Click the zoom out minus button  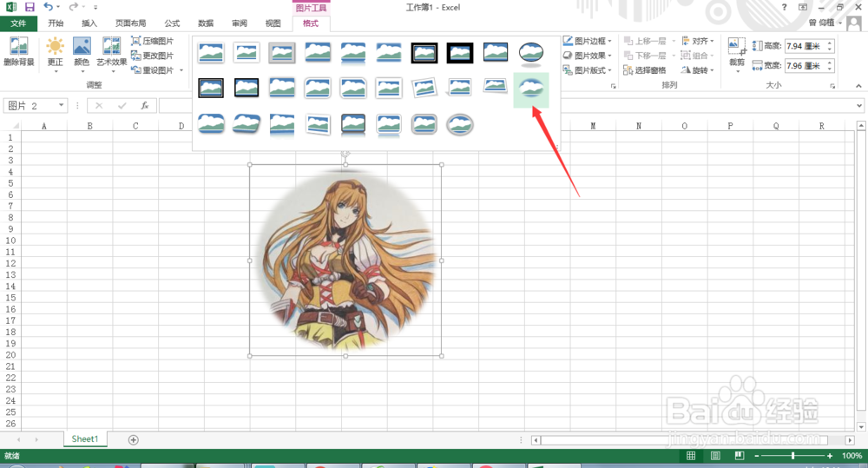pyautogui.click(x=757, y=456)
